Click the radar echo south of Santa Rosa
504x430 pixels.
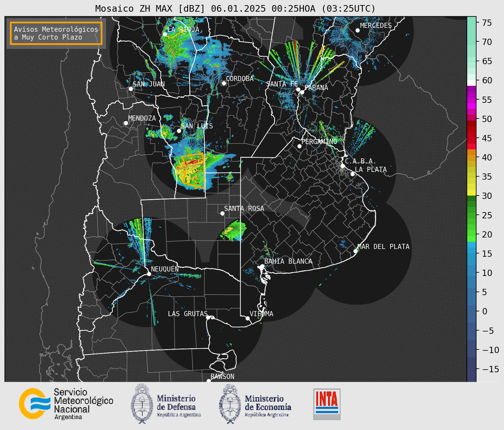(234, 231)
